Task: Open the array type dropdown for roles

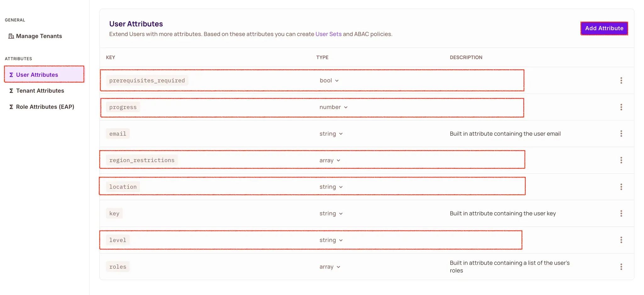Action: point(330,267)
